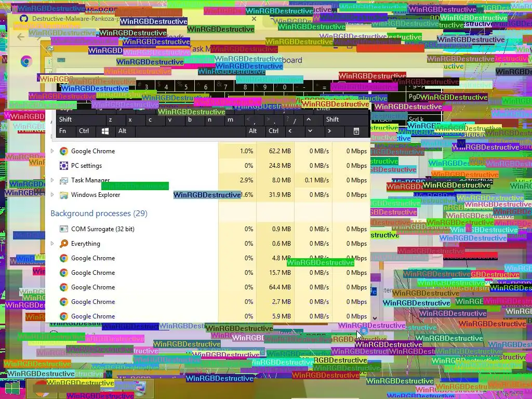Tap the 4 key on the on-screen keyboard

[x=166, y=87]
